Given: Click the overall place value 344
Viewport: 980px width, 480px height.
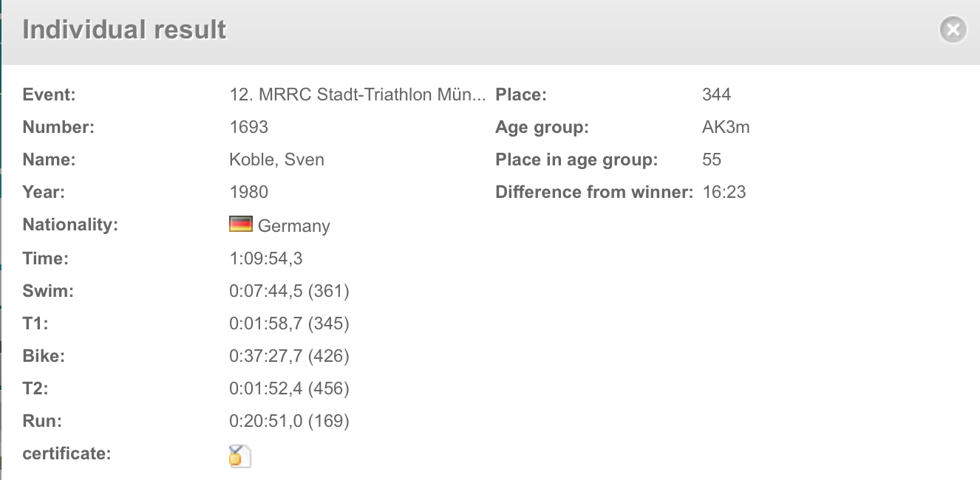Looking at the screenshot, I should tap(717, 95).
